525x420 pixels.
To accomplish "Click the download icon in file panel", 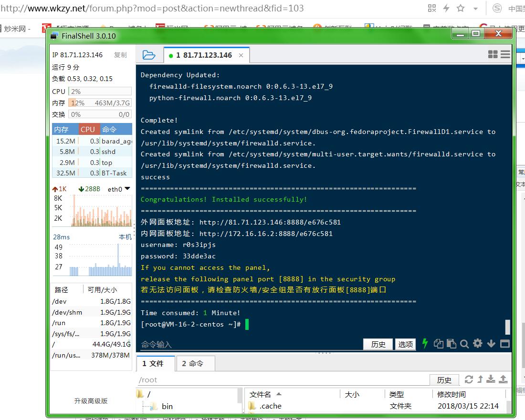I will tap(491, 379).
